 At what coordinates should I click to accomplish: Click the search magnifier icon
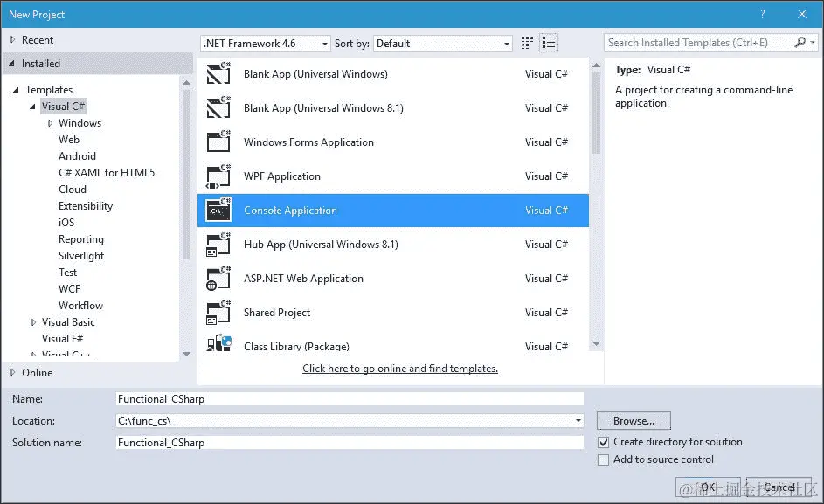800,42
